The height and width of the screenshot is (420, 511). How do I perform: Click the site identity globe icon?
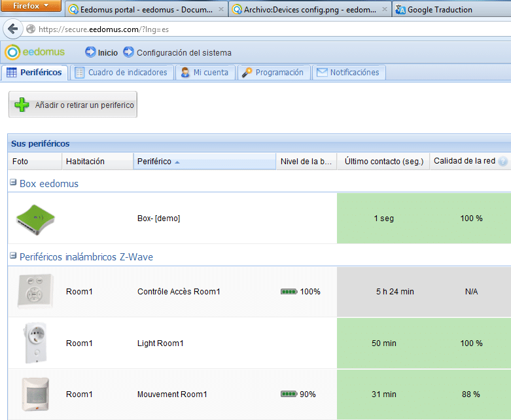coord(31,29)
